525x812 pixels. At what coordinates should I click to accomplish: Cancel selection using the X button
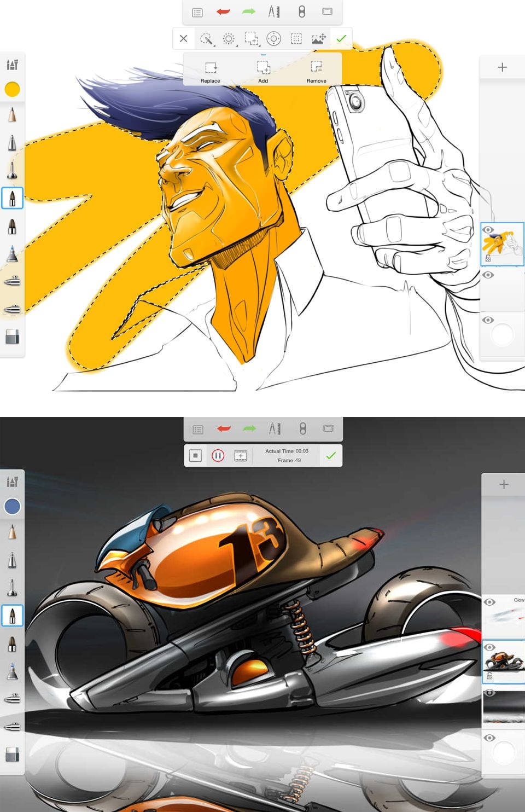pyautogui.click(x=184, y=39)
